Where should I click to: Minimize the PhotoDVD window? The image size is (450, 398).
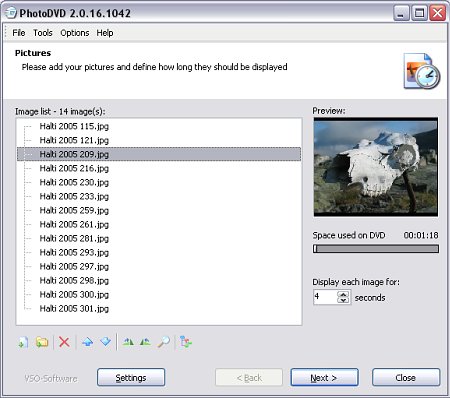coord(401,13)
